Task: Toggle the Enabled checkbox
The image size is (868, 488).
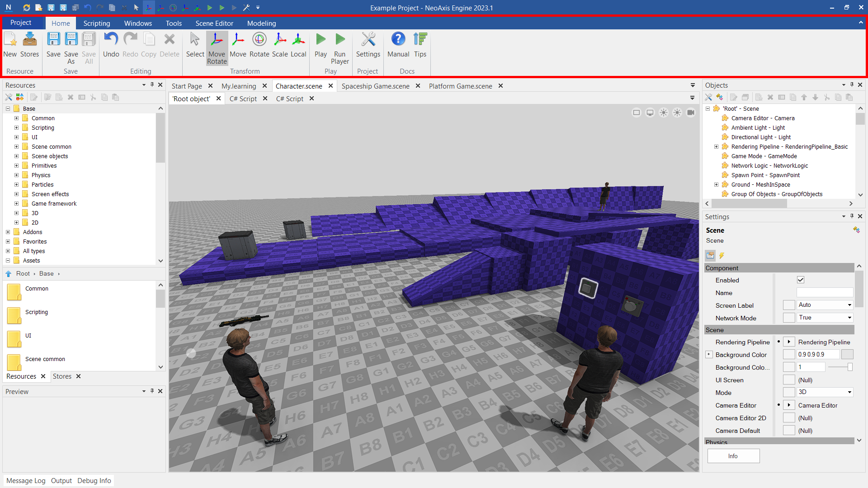Action: [801, 280]
